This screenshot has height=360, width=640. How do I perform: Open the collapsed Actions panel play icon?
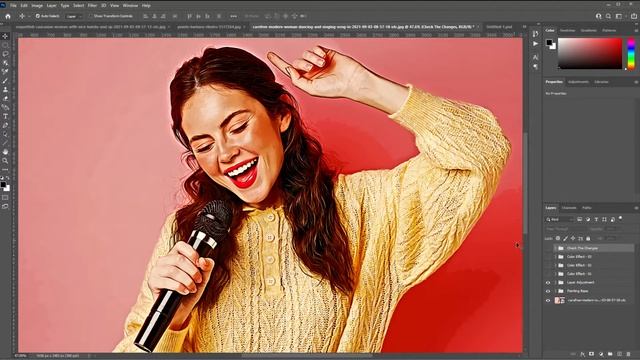coord(535,44)
